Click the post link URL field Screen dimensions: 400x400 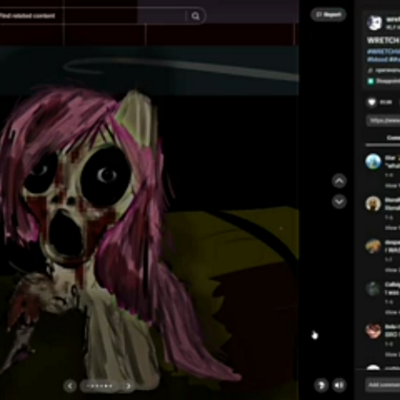point(383,120)
